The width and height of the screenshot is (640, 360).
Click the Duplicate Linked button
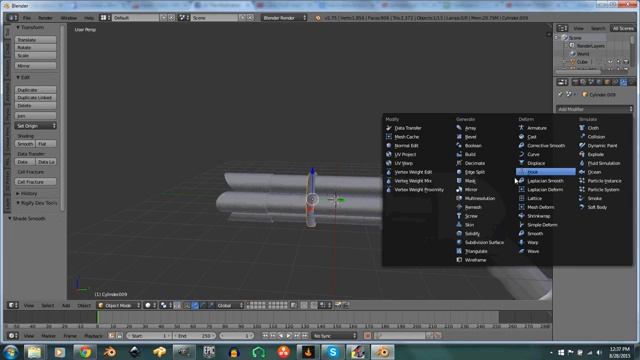tap(36, 98)
